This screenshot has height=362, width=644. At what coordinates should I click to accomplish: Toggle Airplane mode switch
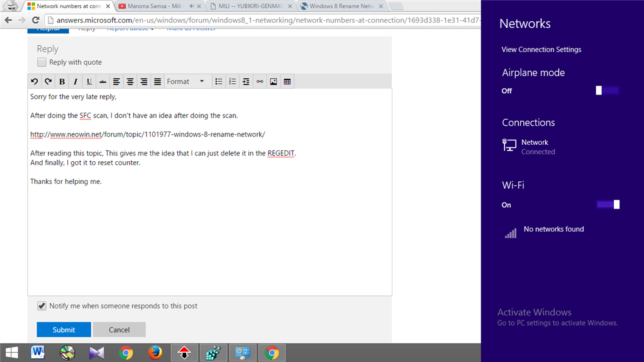pyautogui.click(x=608, y=91)
